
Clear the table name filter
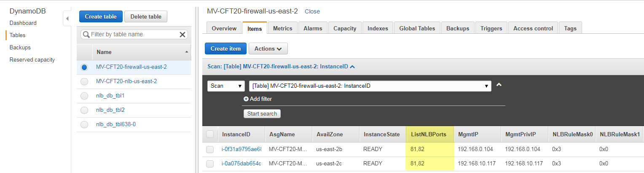182,35
